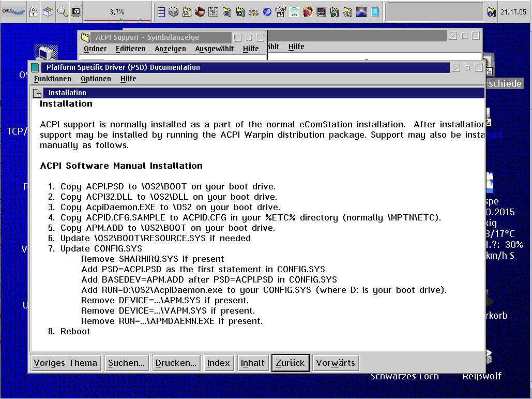The height and width of the screenshot is (399, 532).
Task: Click the sunrise over planet icon
Action: pos(361,12)
